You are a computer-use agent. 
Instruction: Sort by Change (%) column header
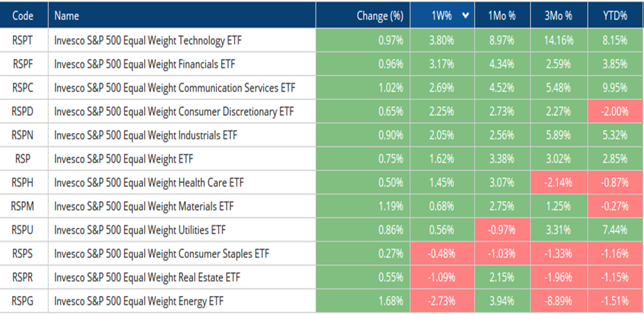[379, 15]
